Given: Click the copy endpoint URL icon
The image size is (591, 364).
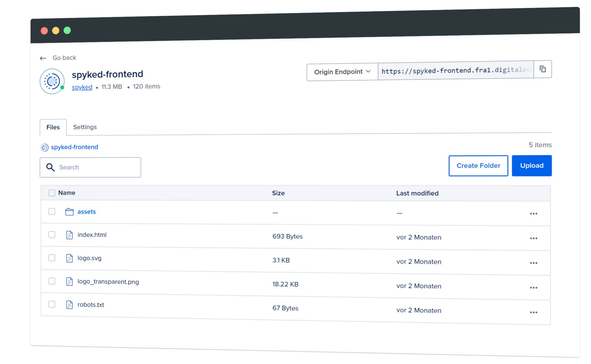Looking at the screenshot, I should point(542,69).
